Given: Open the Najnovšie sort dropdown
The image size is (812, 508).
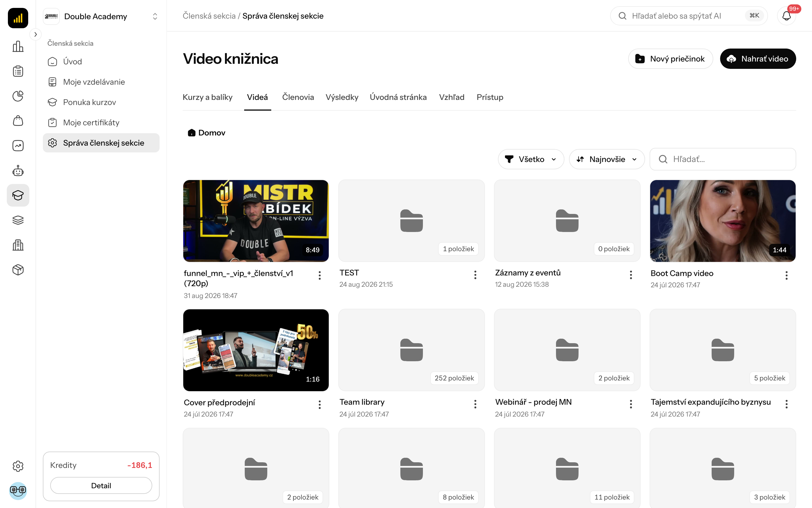Looking at the screenshot, I should point(607,159).
